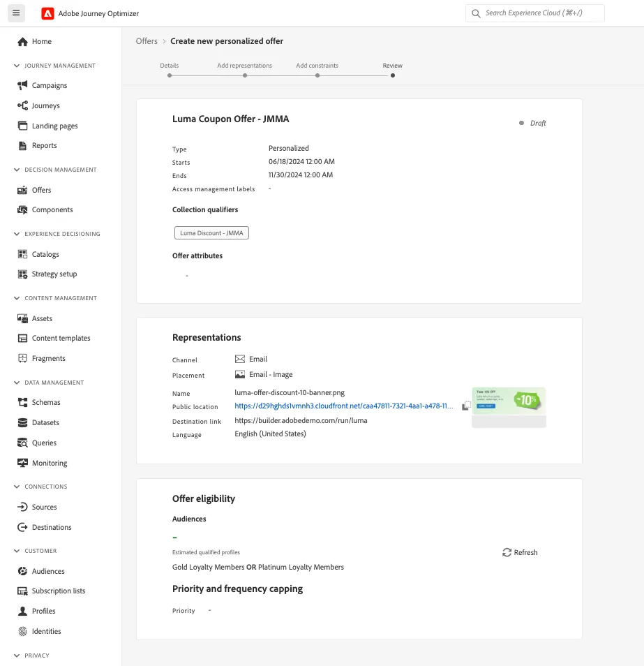Go to the Details step

point(170,70)
